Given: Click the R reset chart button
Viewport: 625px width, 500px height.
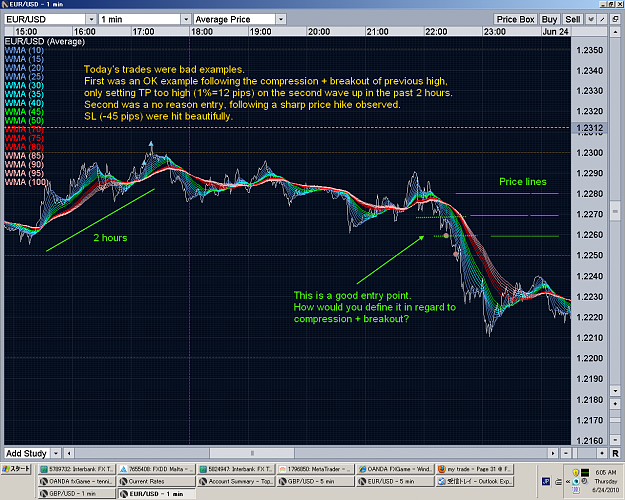Looking at the screenshot, I should tap(615, 453).
